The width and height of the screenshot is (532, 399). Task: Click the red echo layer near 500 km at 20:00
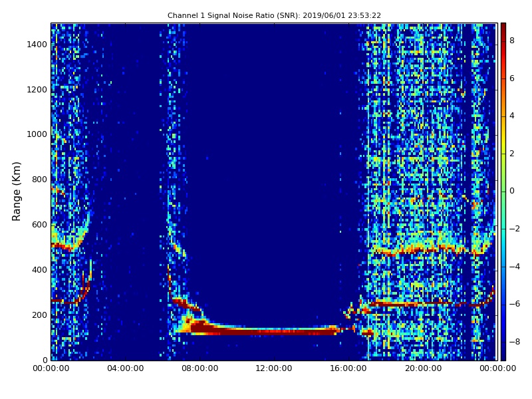pyautogui.click(x=423, y=251)
